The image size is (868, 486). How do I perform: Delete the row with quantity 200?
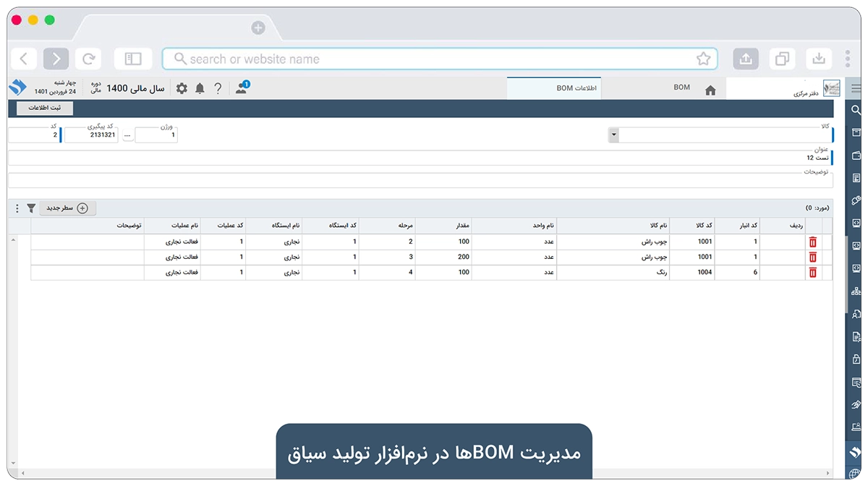point(812,257)
